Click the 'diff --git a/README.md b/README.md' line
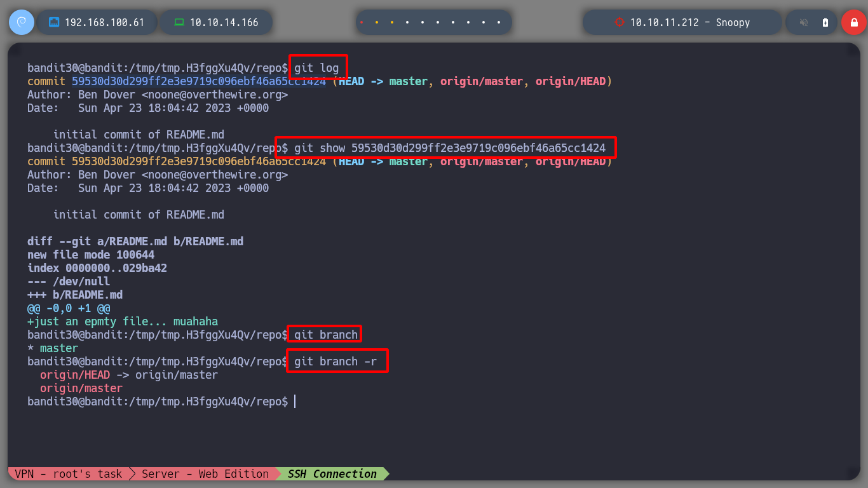The image size is (868, 488). (x=135, y=241)
